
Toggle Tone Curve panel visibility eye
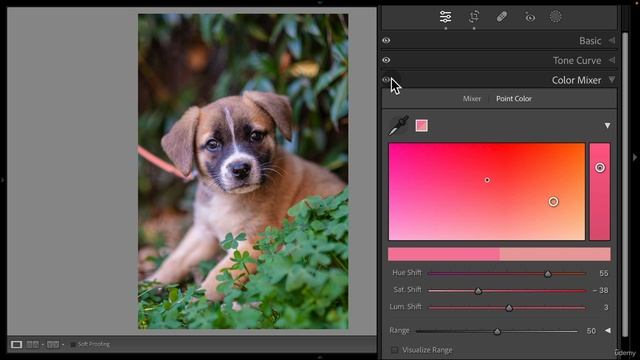coord(386,60)
